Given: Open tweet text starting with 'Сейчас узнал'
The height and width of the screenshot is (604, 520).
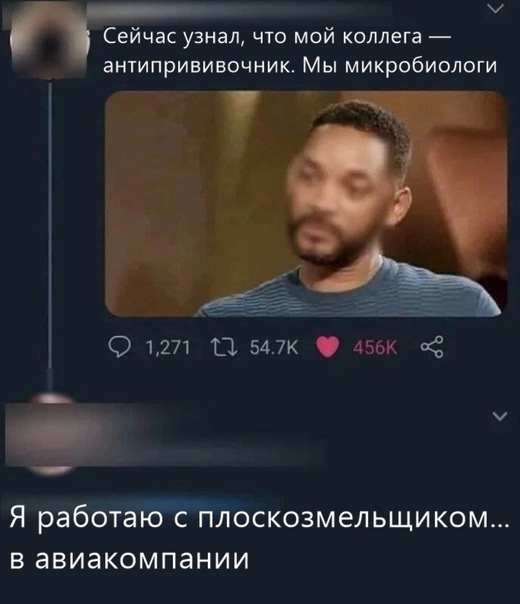Looking at the screenshot, I should (300, 52).
